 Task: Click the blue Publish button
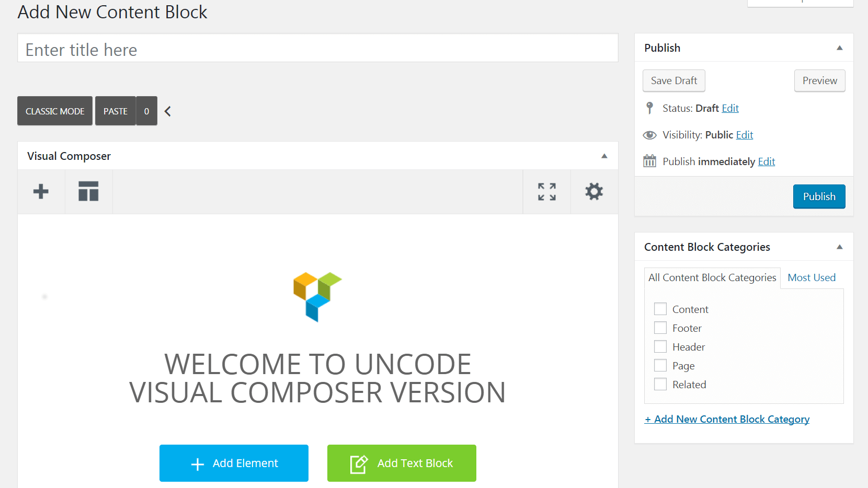819,196
